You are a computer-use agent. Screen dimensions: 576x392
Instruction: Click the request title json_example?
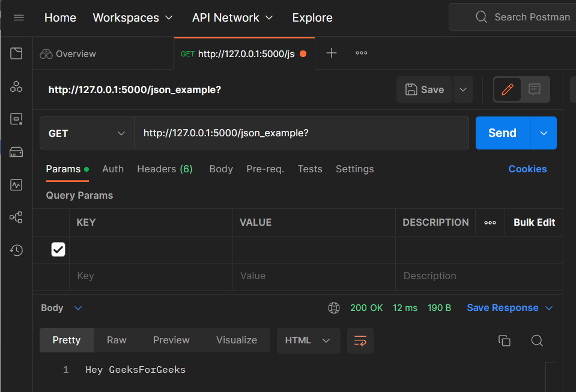click(x=135, y=90)
